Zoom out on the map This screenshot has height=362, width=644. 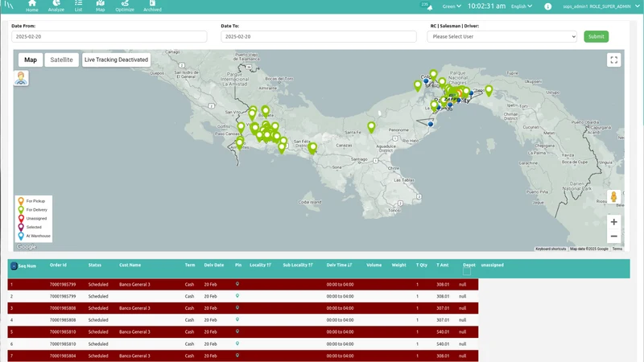tap(613, 237)
